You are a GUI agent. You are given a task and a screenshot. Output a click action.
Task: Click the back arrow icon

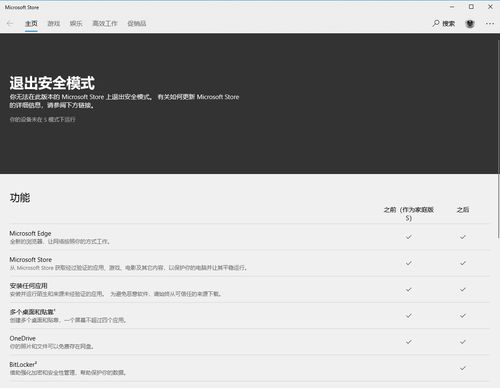point(10,23)
